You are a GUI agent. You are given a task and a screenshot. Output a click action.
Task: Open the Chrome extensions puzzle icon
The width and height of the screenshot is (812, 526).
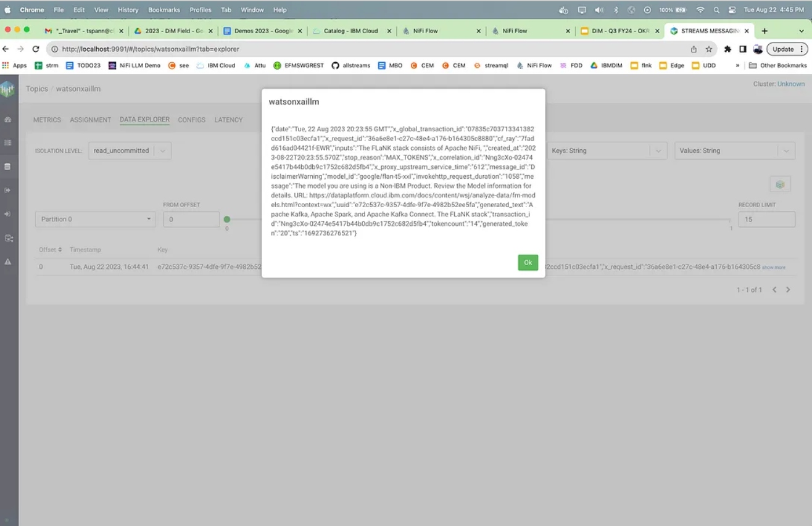point(727,49)
